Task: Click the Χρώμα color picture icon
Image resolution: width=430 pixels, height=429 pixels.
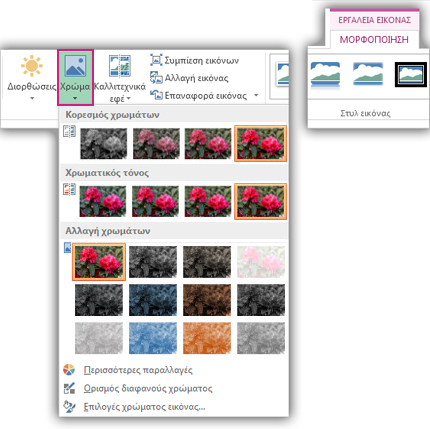Action: click(x=75, y=66)
